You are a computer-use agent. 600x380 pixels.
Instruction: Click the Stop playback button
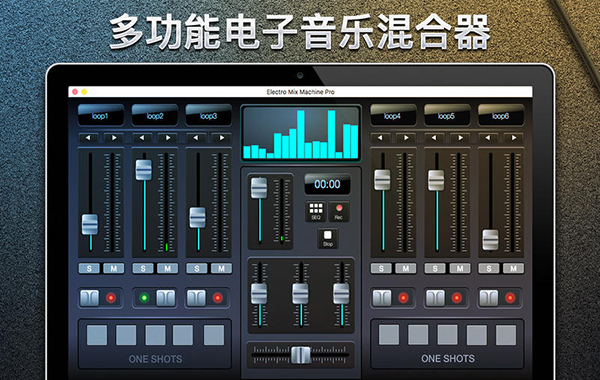point(328,238)
